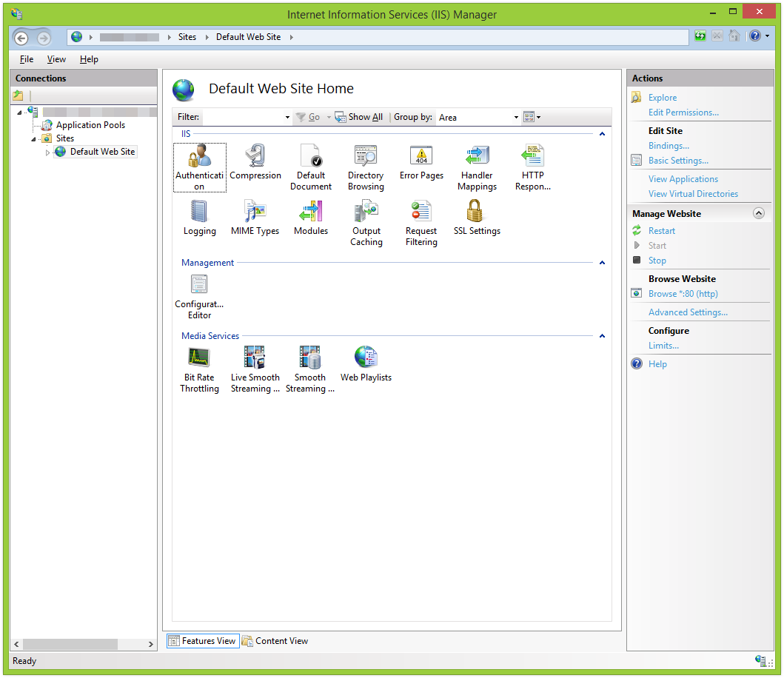Open the Authentication feature icon
Screen dimensions: 784x678
[x=199, y=167]
